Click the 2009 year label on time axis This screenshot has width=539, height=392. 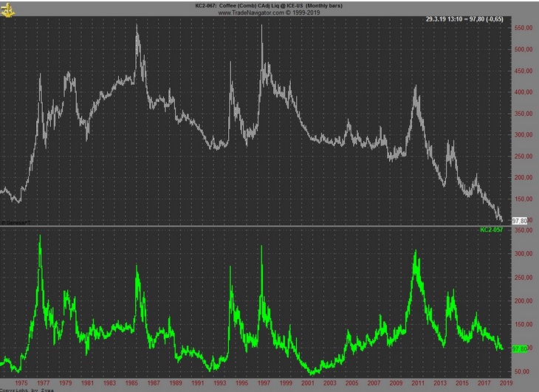click(396, 383)
